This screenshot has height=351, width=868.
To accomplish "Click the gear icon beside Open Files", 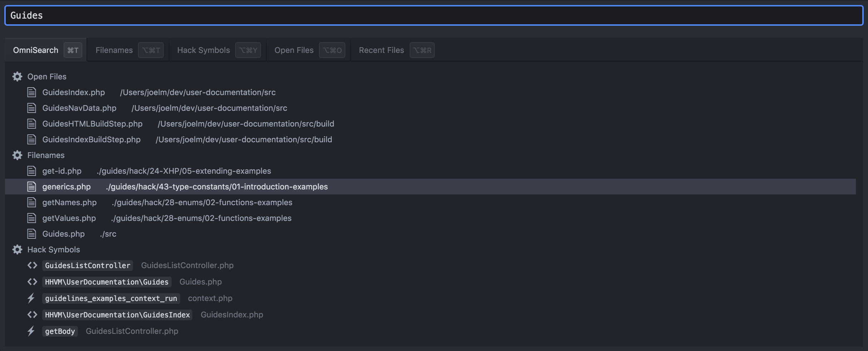I will pos(17,76).
